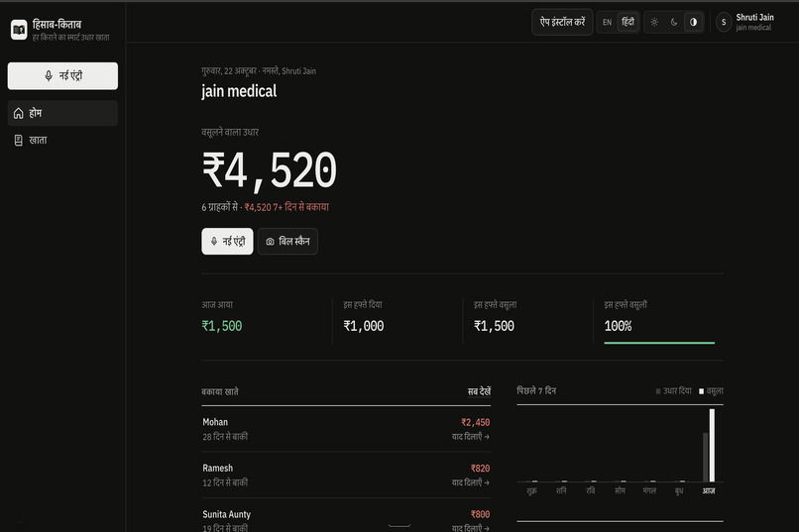
Task: Open the खाता sidebar item
Action: pos(62,140)
